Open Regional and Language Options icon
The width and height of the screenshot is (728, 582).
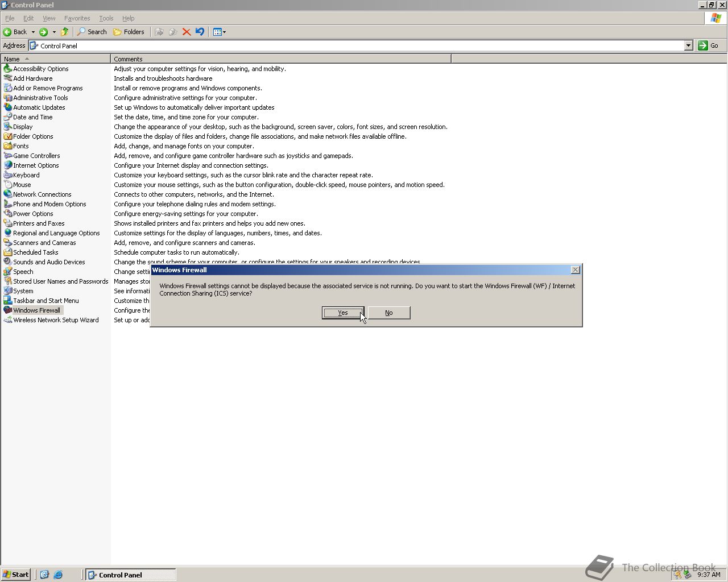tap(7, 233)
